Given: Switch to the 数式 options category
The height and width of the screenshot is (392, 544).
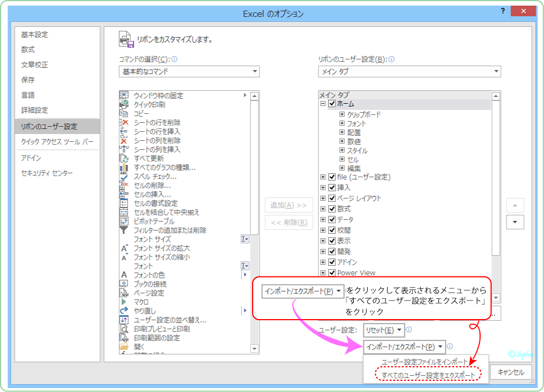Looking at the screenshot, I should click(x=28, y=49).
